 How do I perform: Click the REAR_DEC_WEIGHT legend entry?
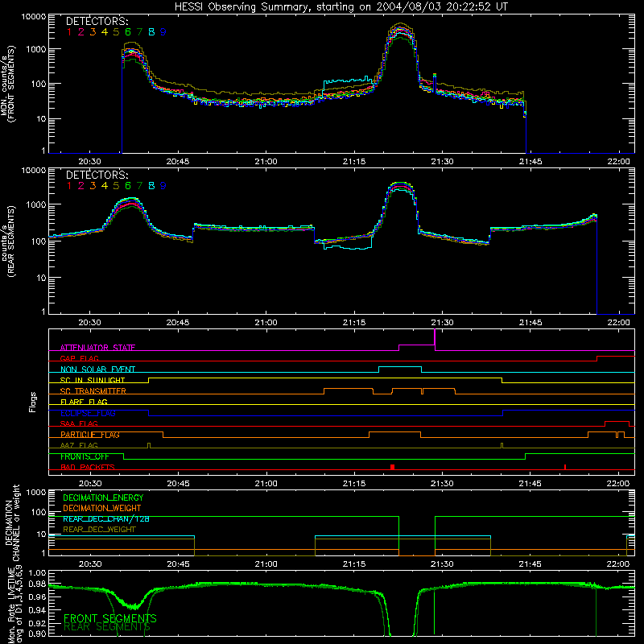pos(99,530)
